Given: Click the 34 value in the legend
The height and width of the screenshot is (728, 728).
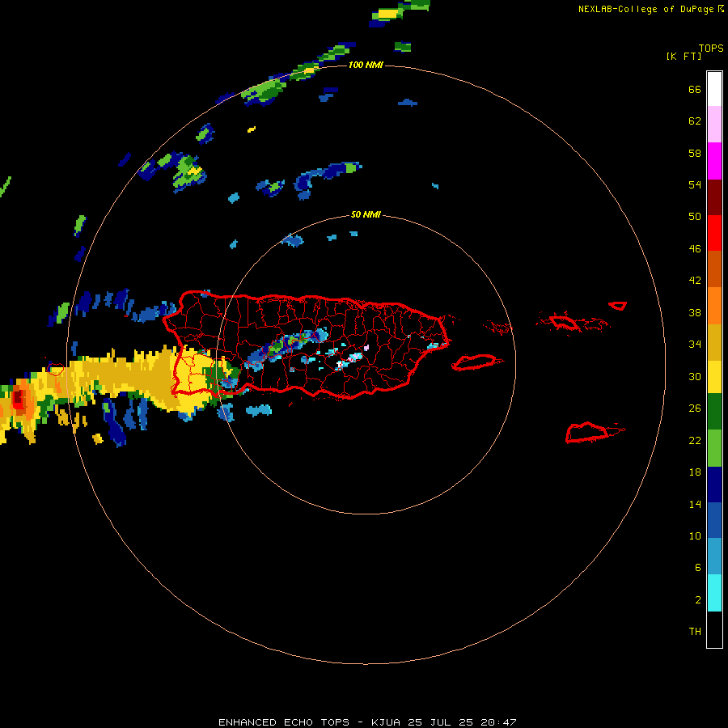Looking at the screenshot, I should coord(695,344).
